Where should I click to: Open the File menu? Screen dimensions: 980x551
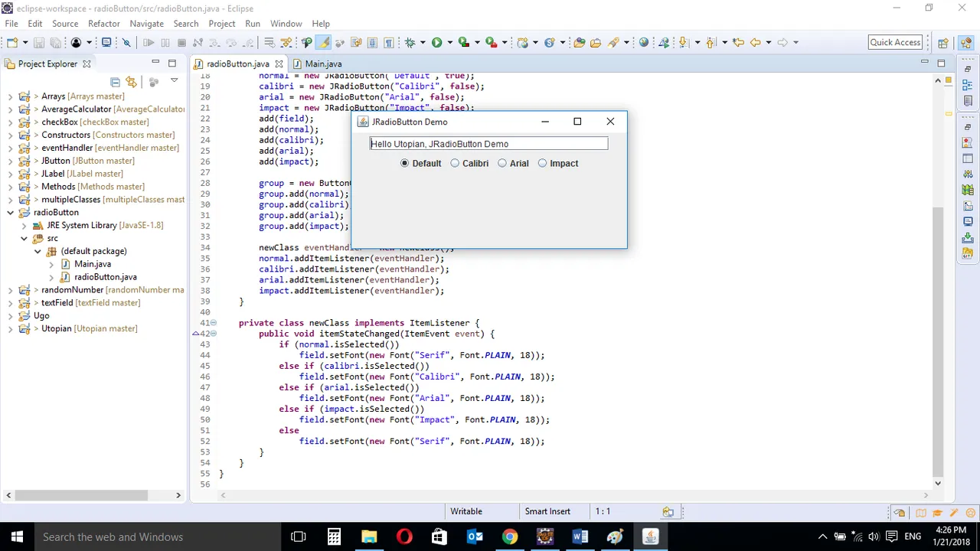pyautogui.click(x=11, y=24)
